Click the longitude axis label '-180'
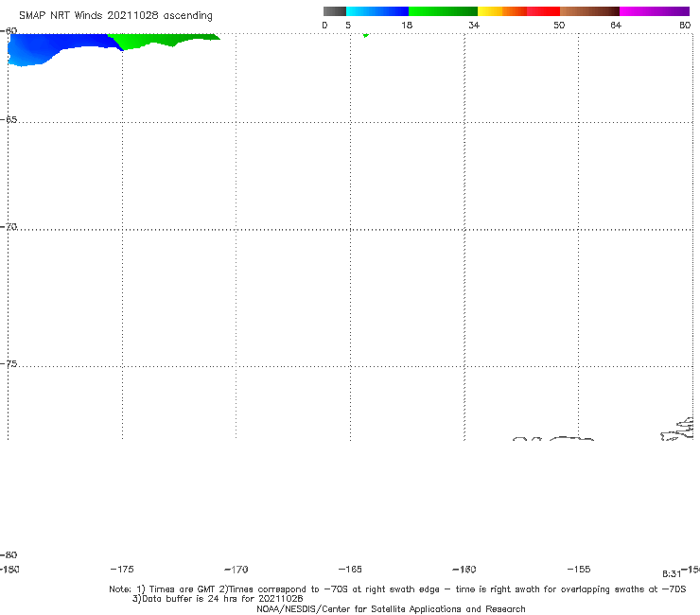The width and height of the screenshot is (700, 615). point(9,569)
